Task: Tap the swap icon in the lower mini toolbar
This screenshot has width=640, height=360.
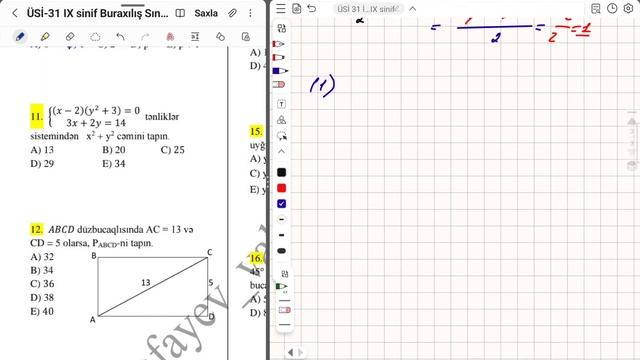Action: click(285, 273)
